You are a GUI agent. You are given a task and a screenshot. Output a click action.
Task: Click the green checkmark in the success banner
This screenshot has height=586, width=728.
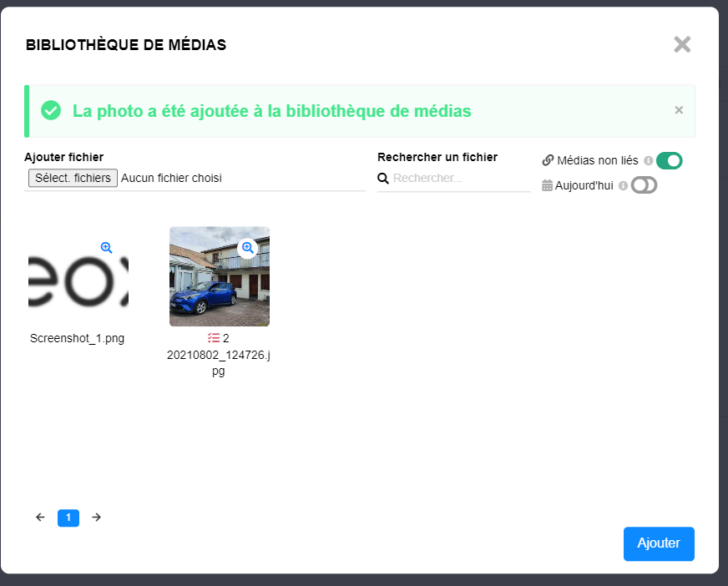tap(52, 109)
